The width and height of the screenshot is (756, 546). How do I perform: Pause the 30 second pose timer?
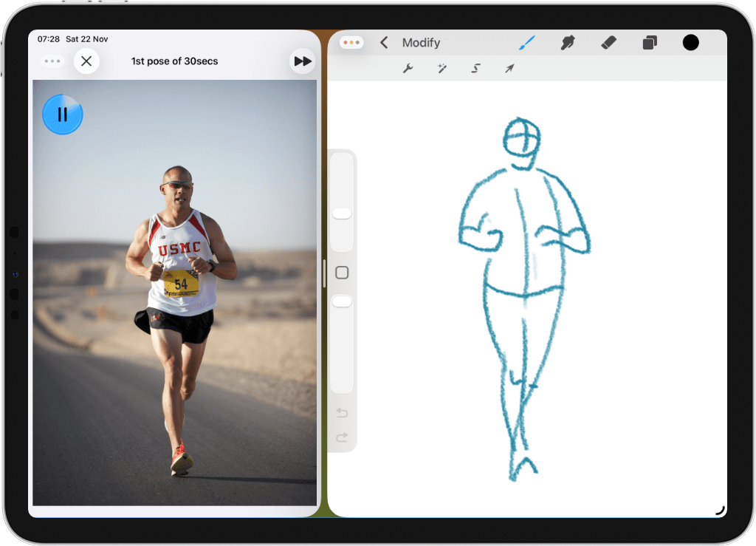[x=63, y=115]
